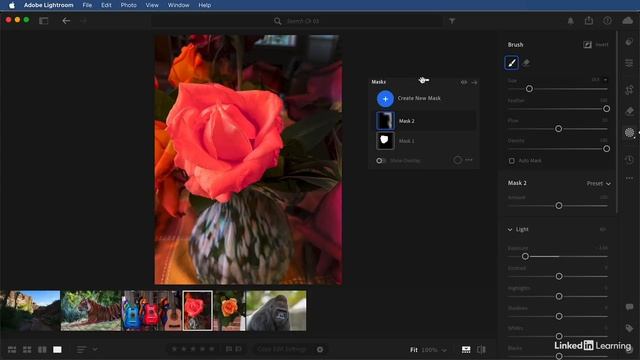Collapse the Light section chevron
The image size is (640, 360).
click(510, 229)
